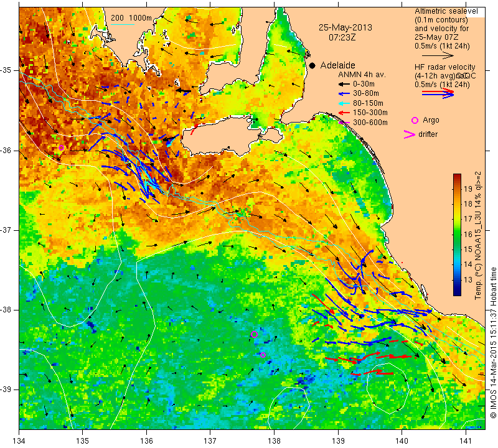
Task: Click the 07:23Z time label
Action: coord(342,37)
